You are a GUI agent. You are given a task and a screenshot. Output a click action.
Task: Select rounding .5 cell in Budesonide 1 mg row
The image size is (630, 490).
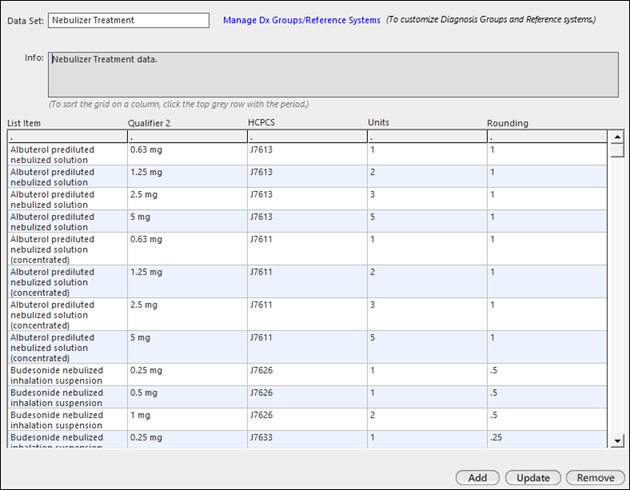(x=547, y=420)
